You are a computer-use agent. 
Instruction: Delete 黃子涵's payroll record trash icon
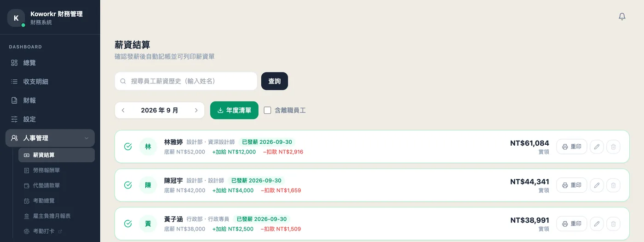(613, 224)
